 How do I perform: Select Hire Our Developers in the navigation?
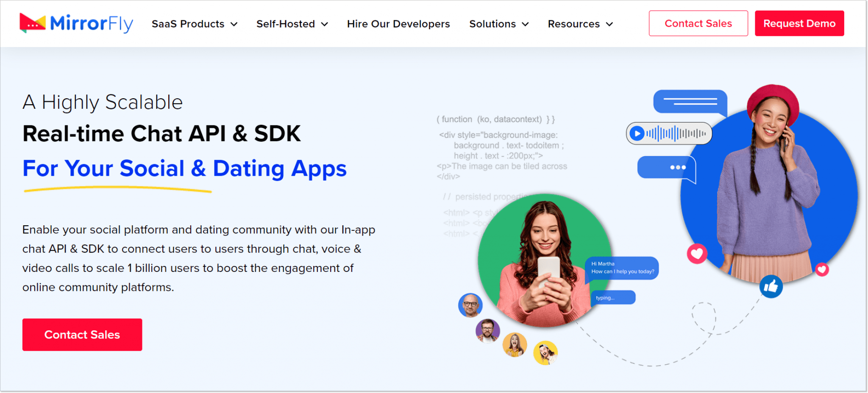tap(398, 24)
